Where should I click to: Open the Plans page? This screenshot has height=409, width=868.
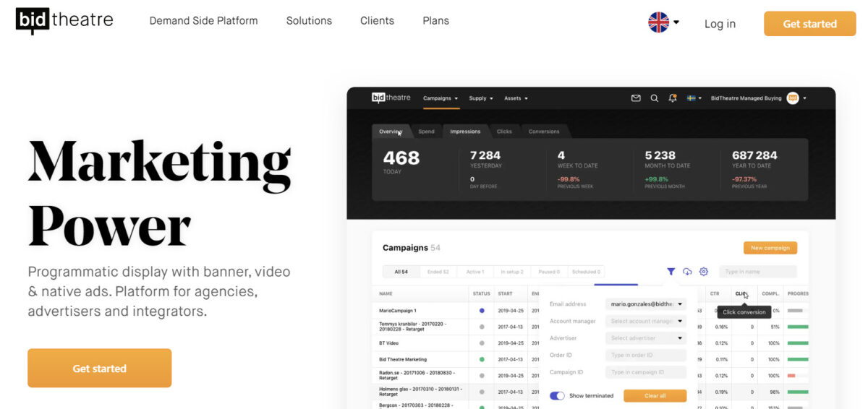[435, 21]
